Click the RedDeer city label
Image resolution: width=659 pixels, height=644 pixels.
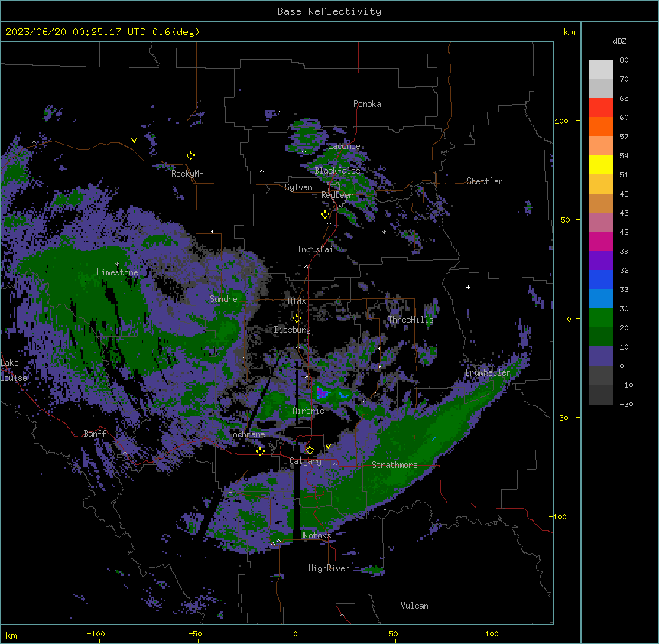tap(337, 195)
